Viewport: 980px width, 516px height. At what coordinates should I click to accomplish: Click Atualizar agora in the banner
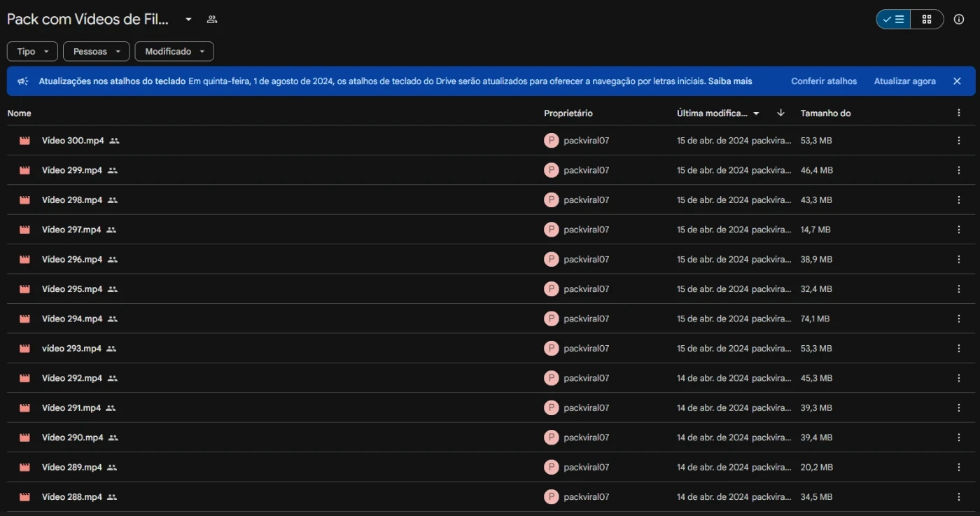point(904,81)
